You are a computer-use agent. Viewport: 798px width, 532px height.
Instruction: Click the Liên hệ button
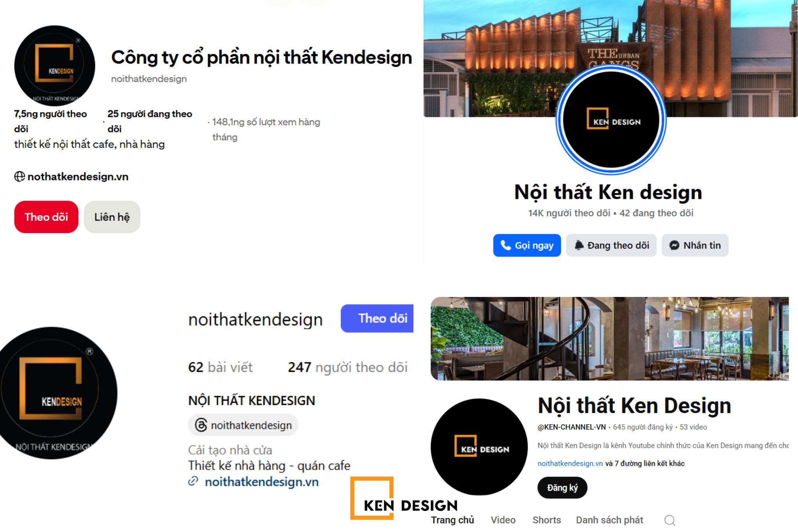112,217
